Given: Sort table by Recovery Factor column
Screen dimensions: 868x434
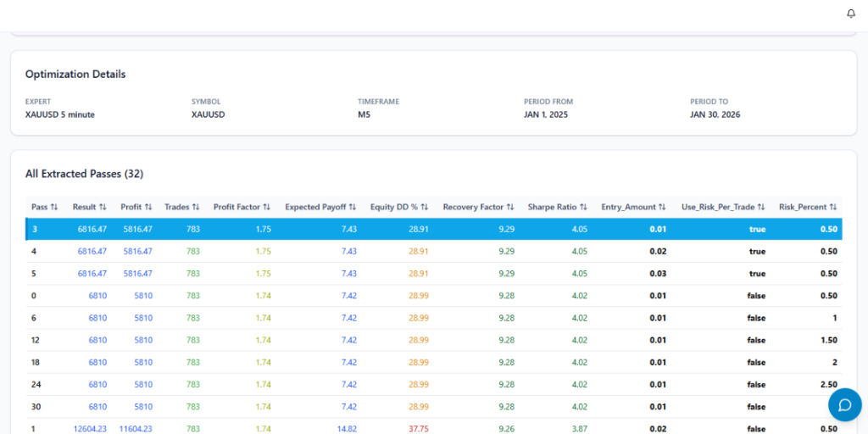Looking at the screenshot, I should [x=478, y=207].
